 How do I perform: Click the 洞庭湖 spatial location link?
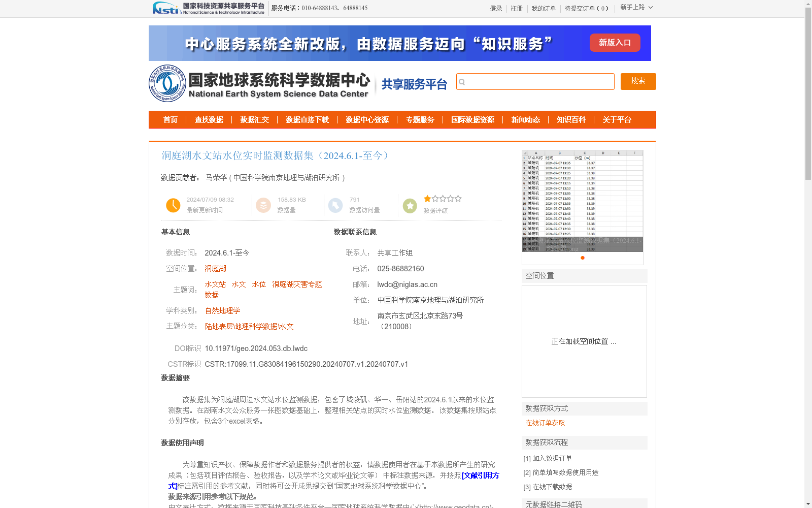point(216,269)
